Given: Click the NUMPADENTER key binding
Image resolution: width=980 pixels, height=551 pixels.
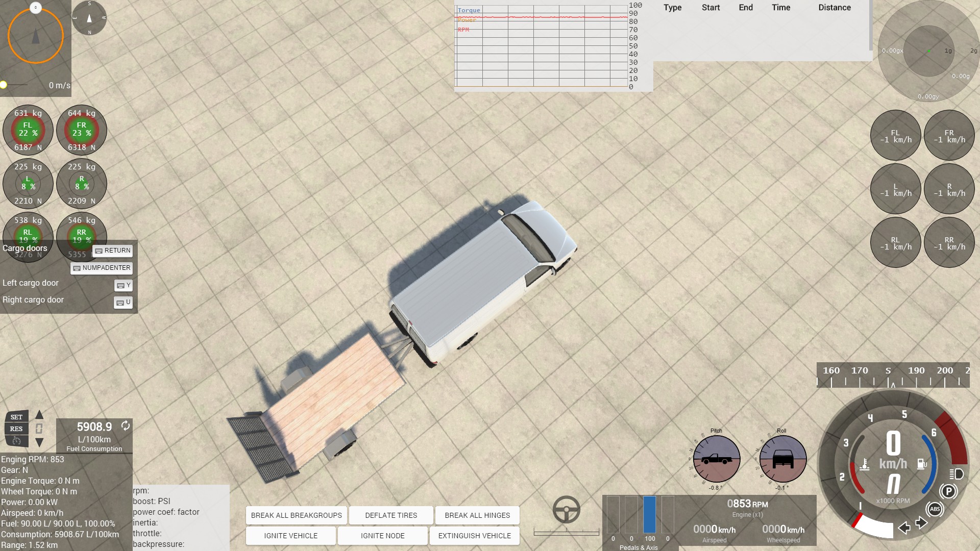Looking at the screenshot, I should [x=102, y=268].
